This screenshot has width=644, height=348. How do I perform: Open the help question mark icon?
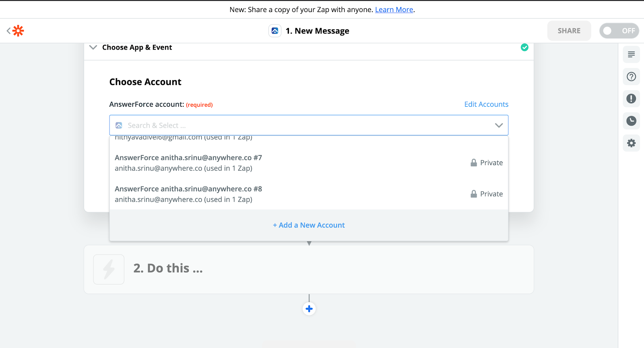point(631,77)
